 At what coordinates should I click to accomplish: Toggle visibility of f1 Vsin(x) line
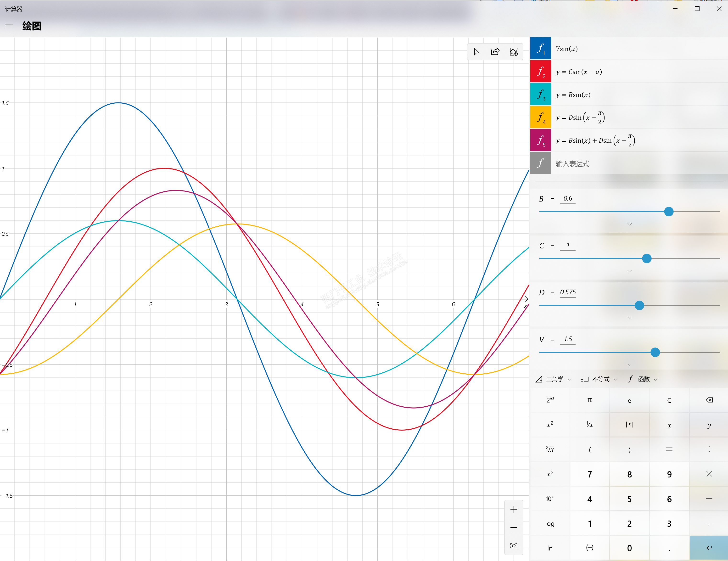tap(540, 49)
